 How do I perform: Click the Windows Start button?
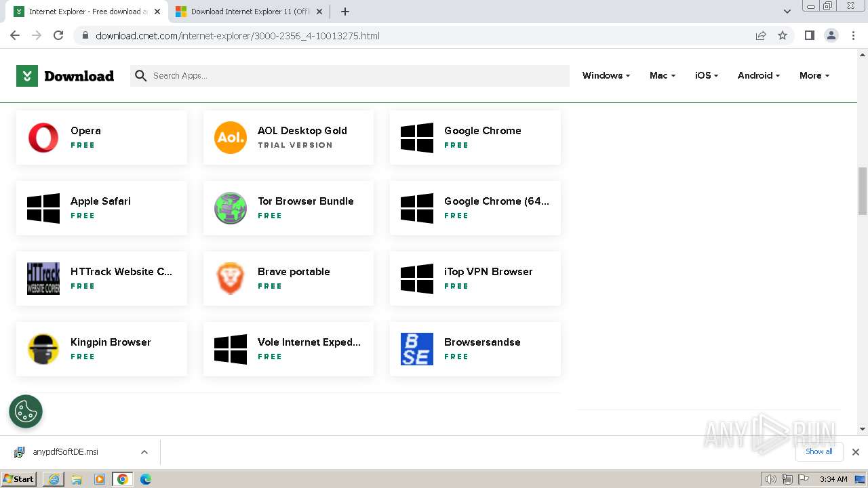click(19, 479)
